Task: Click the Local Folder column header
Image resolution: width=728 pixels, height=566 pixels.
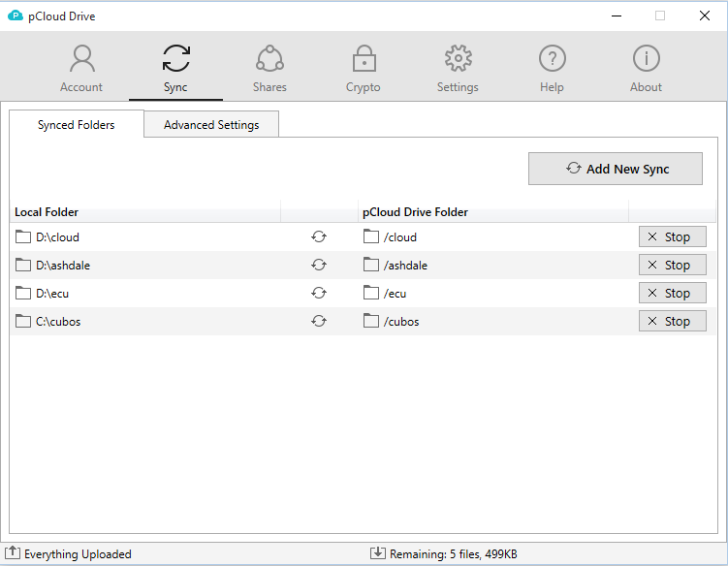Action: tap(144, 211)
